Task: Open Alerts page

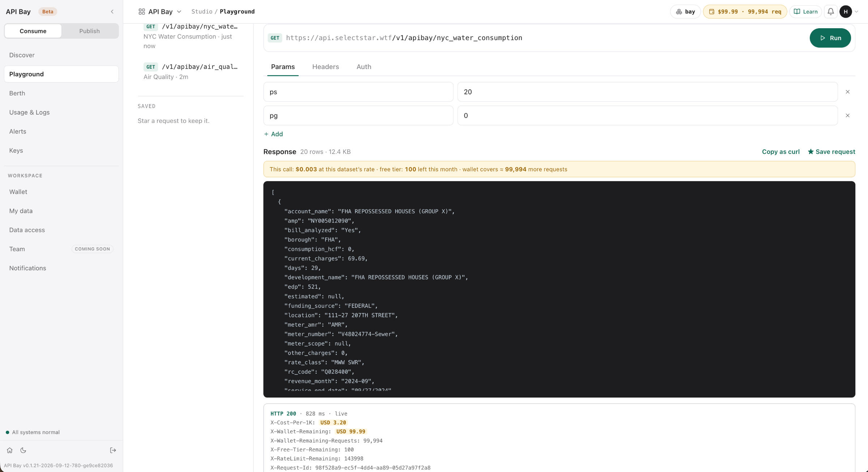Action: 61,132
